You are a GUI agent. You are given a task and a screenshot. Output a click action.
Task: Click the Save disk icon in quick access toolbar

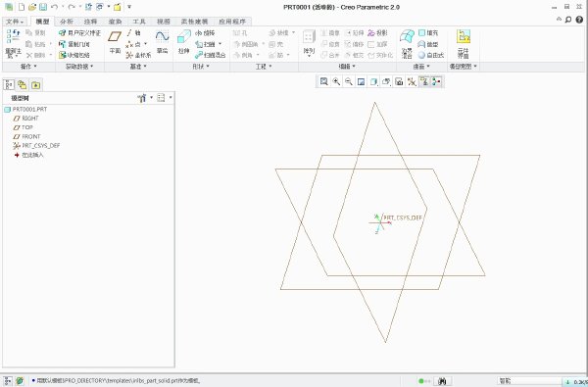click(43, 7)
